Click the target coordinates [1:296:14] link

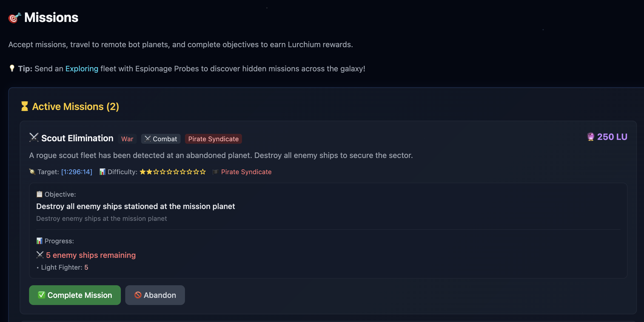[77, 172]
